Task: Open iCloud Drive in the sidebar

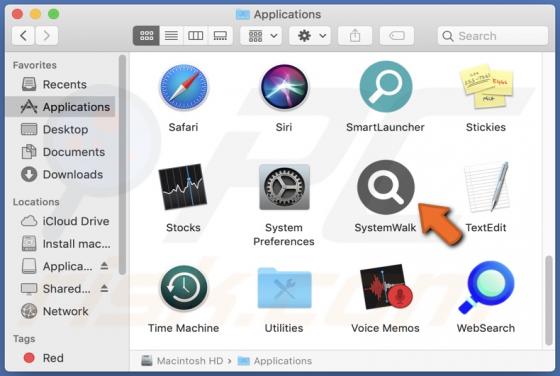Action: 60,221
